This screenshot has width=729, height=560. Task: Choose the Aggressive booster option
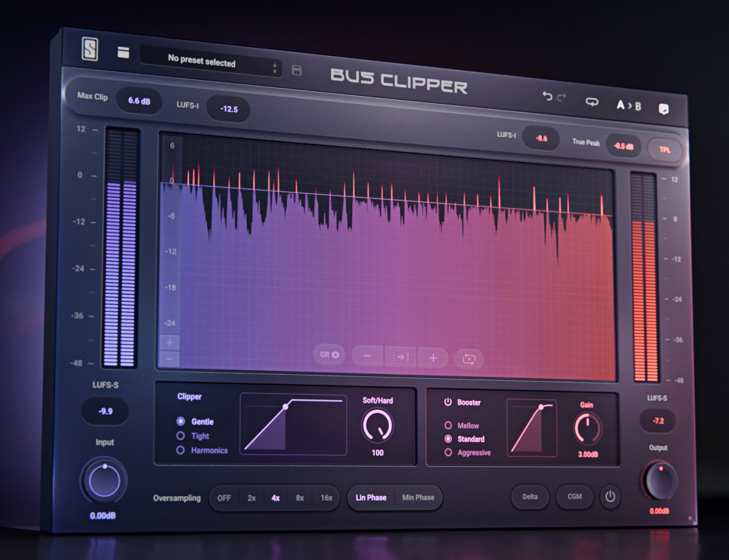[448, 452]
